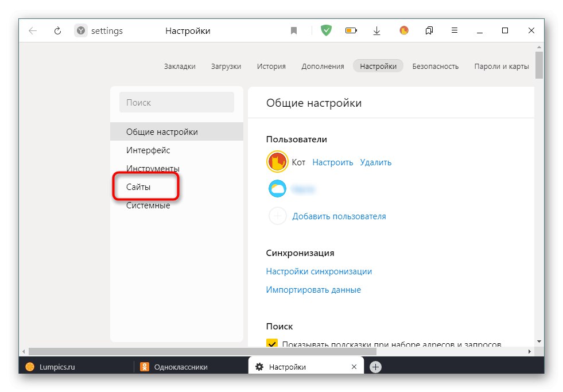Click the Импортировать данные link
This screenshot has width=563, height=392.
313,289
